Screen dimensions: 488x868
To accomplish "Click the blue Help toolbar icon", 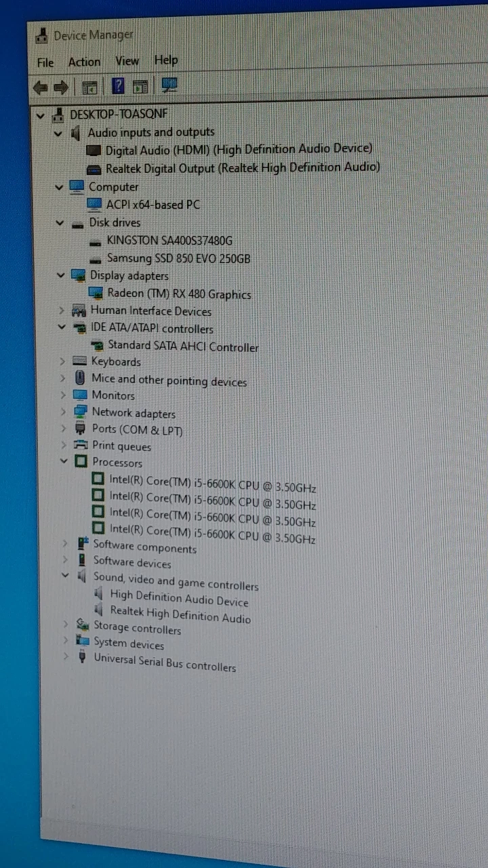I will pos(118,86).
